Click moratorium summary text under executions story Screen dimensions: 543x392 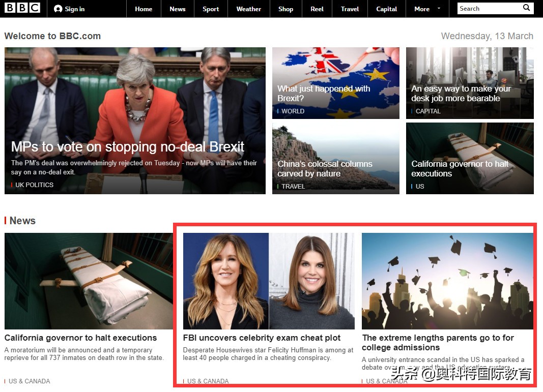pyautogui.click(x=84, y=353)
